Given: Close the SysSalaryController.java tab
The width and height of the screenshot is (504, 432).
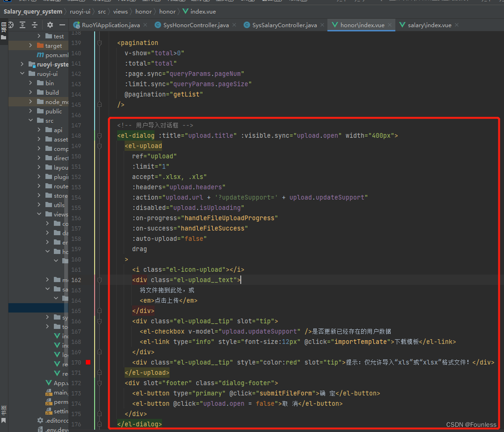Looking at the screenshot, I should click(x=322, y=25).
